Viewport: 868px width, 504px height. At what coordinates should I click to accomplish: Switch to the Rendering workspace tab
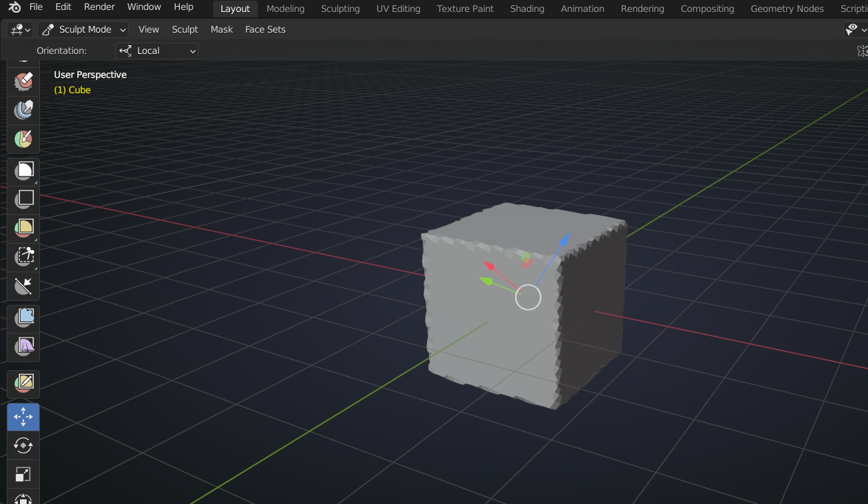point(642,9)
